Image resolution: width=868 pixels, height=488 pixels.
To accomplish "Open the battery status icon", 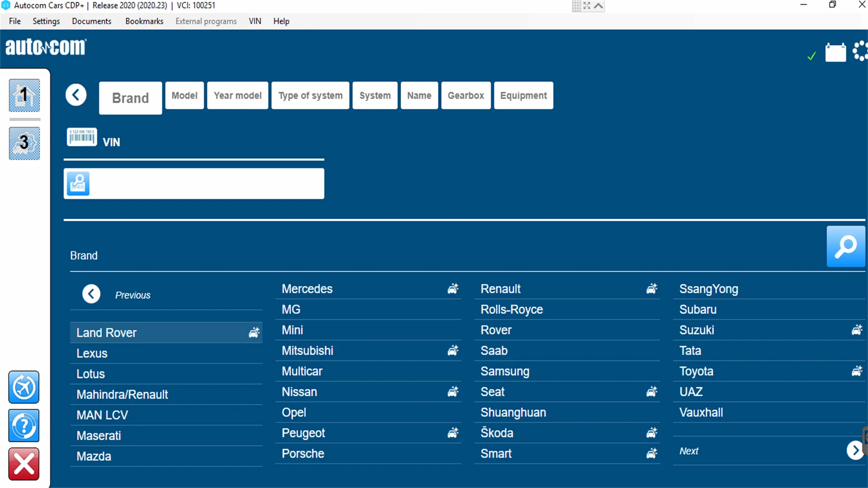I will [835, 53].
